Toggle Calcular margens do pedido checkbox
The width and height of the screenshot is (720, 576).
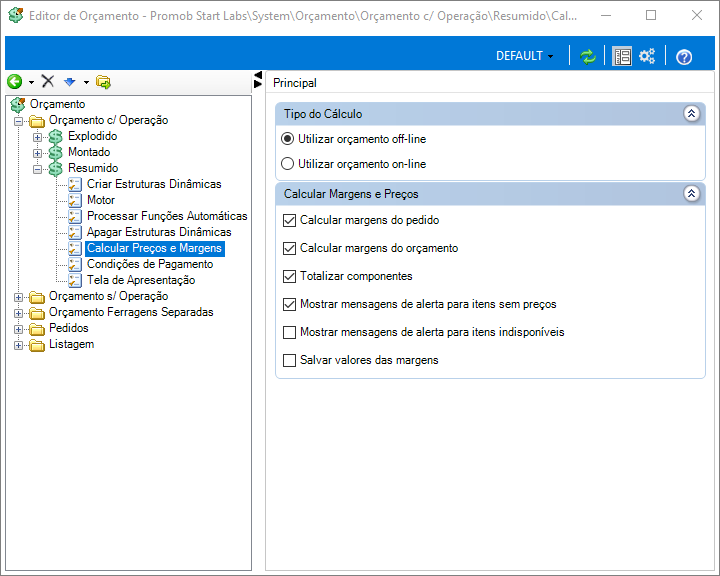289,220
